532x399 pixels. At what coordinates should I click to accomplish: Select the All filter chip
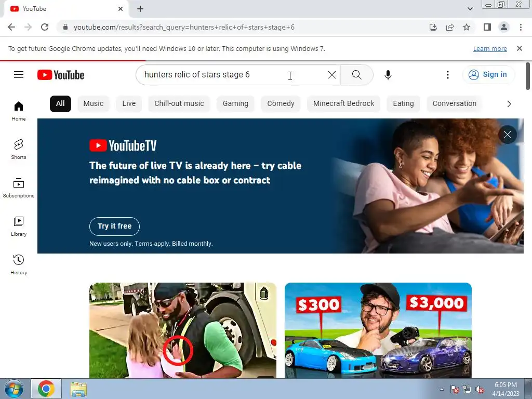pyautogui.click(x=60, y=104)
